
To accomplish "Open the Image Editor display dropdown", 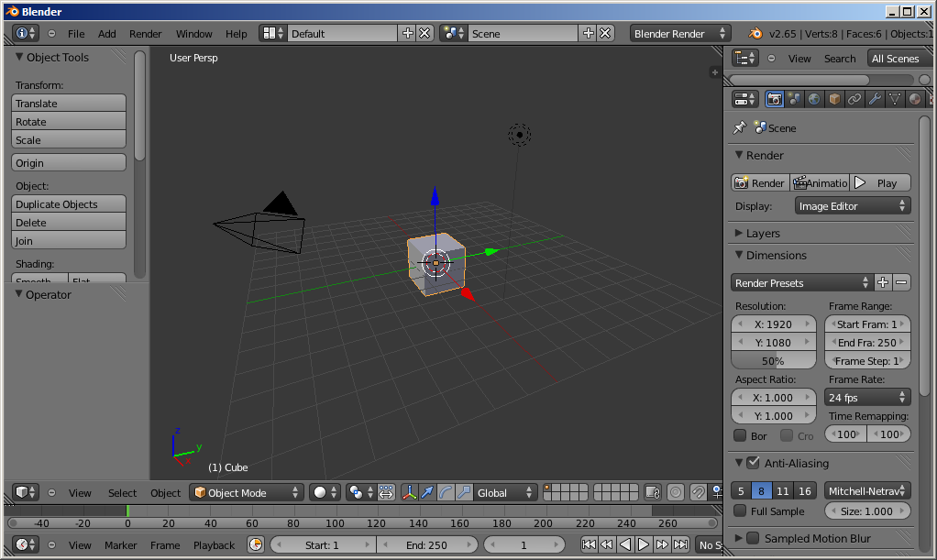I will pyautogui.click(x=853, y=206).
